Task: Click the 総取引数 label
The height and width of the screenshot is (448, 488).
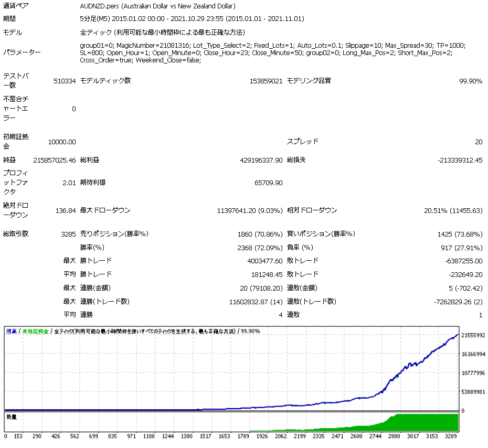Action: [16, 234]
